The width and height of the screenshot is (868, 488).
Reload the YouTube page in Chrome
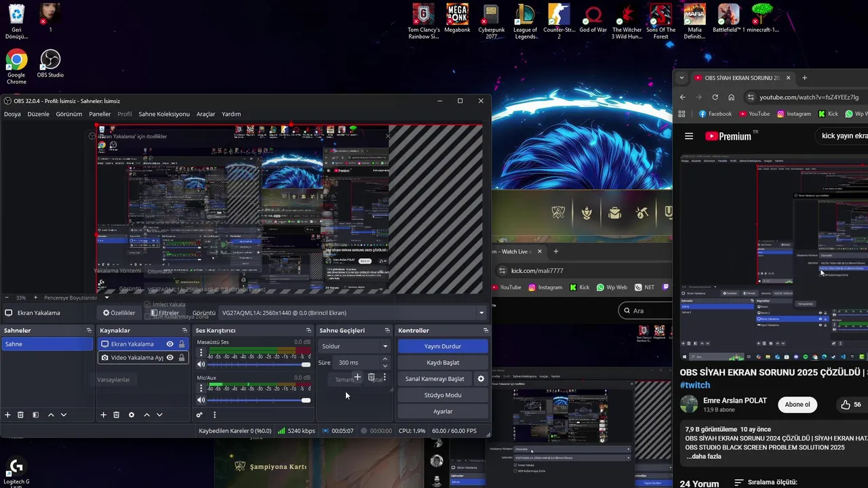coord(715,97)
